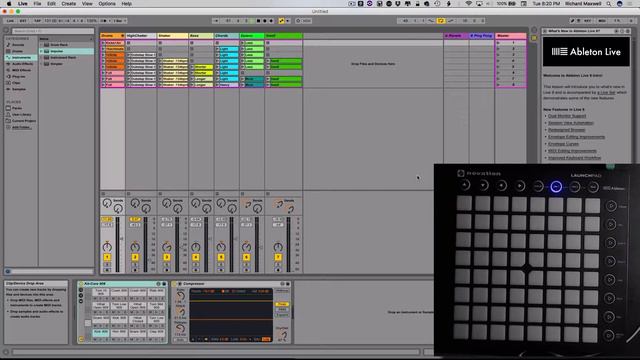640x360 pixels.
Task: Click the browser preview headphone icon
Action: coord(8,271)
